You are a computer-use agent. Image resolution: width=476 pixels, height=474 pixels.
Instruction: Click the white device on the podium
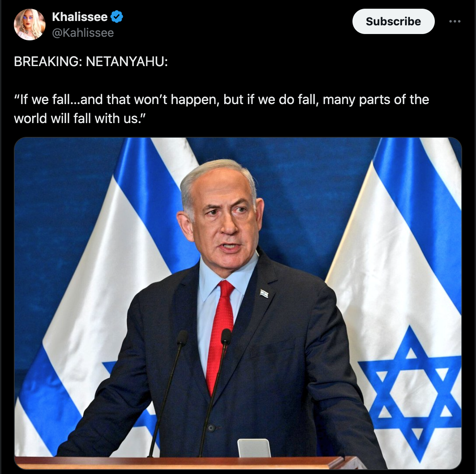point(254,448)
